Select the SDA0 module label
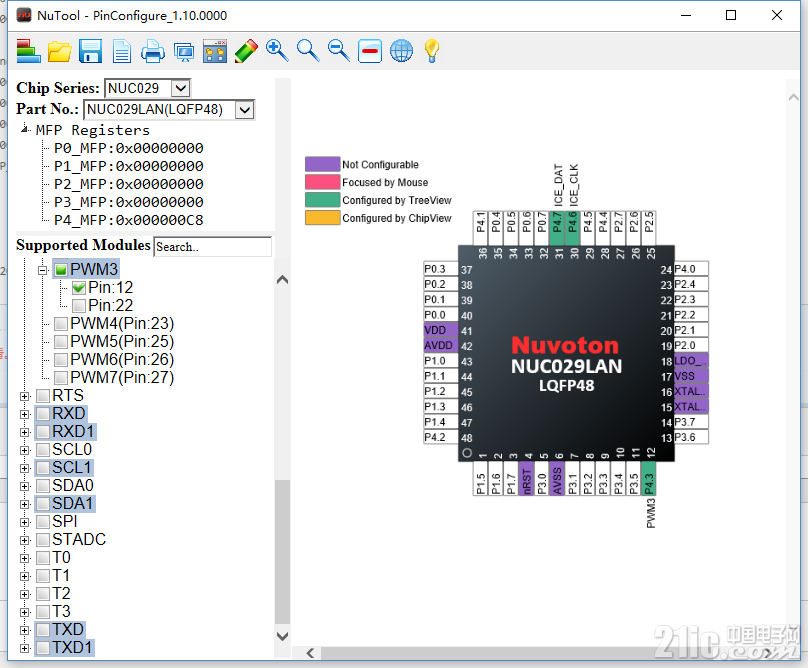Viewport: 808px width, 668px height. click(x=73, y=486)
